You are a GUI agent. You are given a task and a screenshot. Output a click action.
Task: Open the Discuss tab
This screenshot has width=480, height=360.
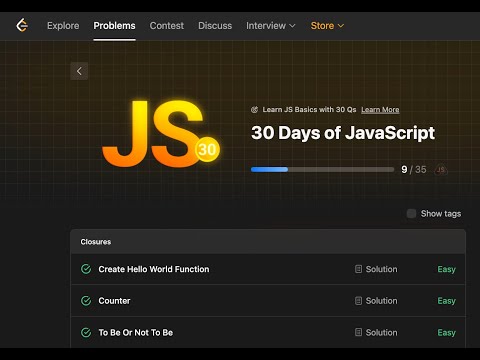coord(215,26)
